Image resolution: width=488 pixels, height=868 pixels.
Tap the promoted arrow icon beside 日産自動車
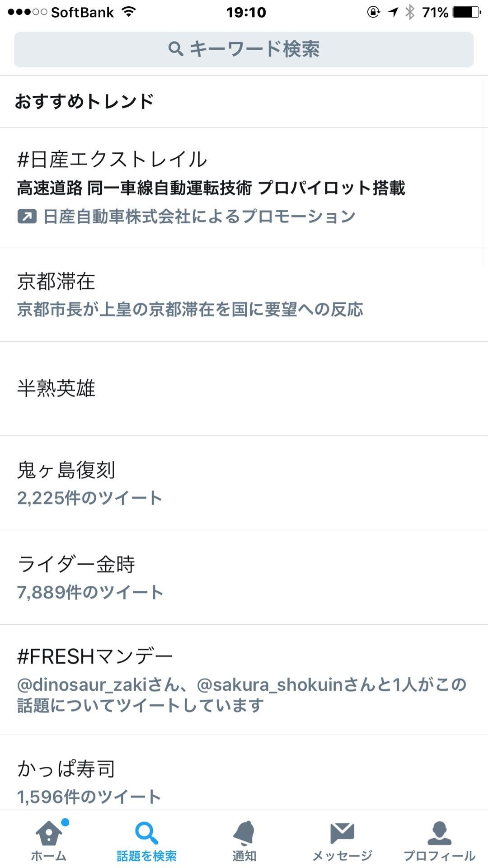click(27, 217)
